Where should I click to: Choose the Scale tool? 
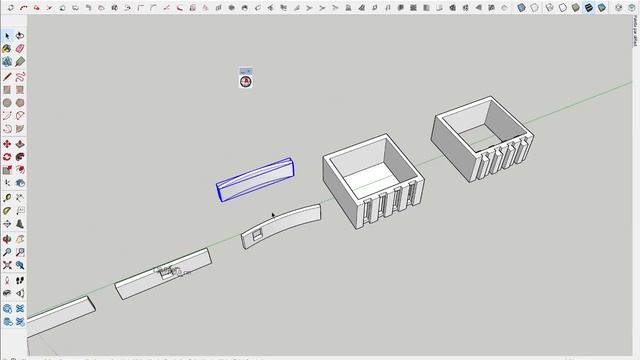[x=7, y=170]
